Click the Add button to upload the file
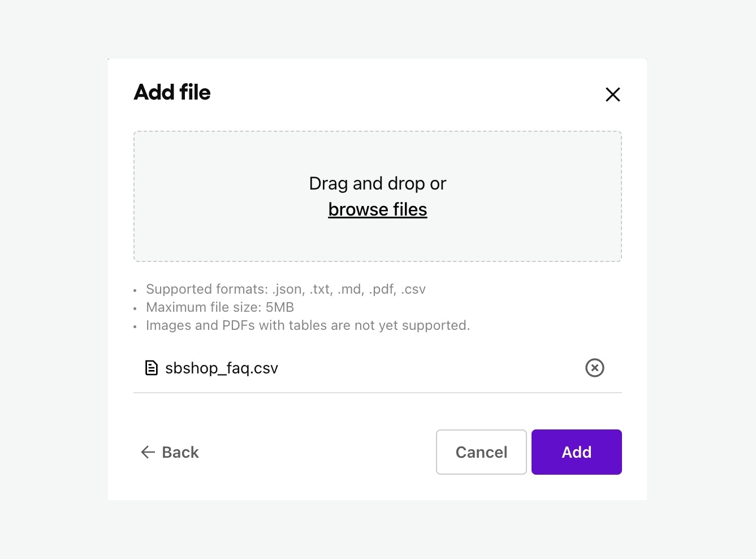 [x=576, y=452]
